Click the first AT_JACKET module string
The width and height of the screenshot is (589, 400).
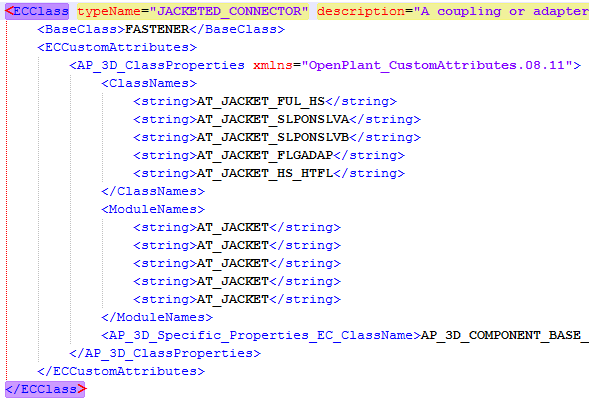tap(233, 228)
